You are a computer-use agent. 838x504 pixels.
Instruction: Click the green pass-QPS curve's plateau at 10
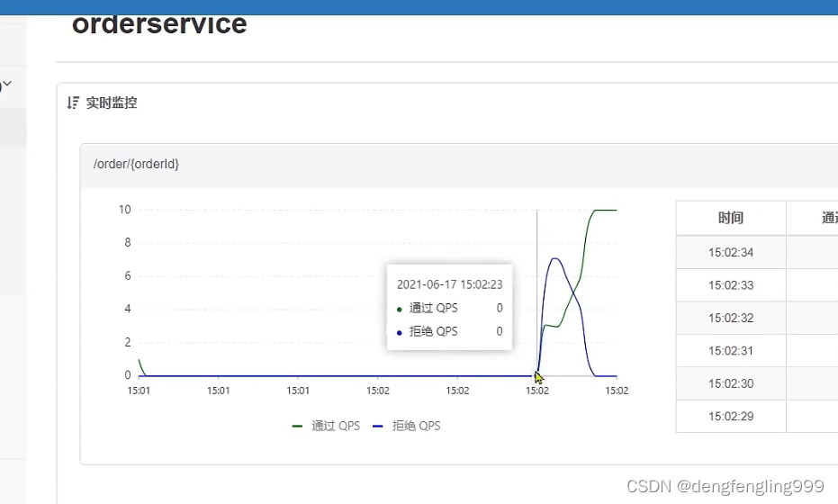click(x=605, y=210)
